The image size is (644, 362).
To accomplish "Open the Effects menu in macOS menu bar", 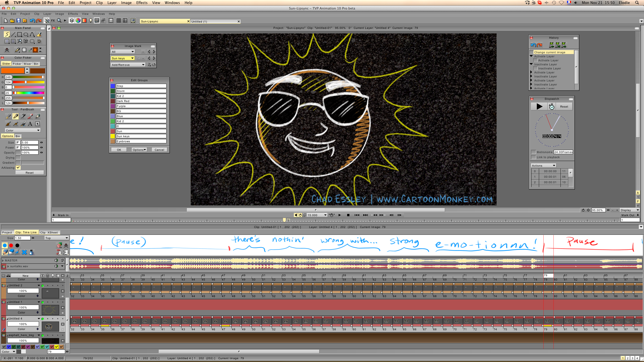I will click(142, 3).
